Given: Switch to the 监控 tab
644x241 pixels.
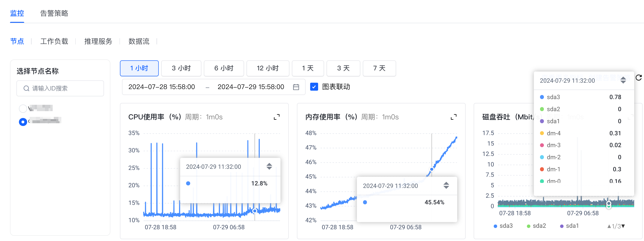Looking at the screenshot, I should coord(17,13).
